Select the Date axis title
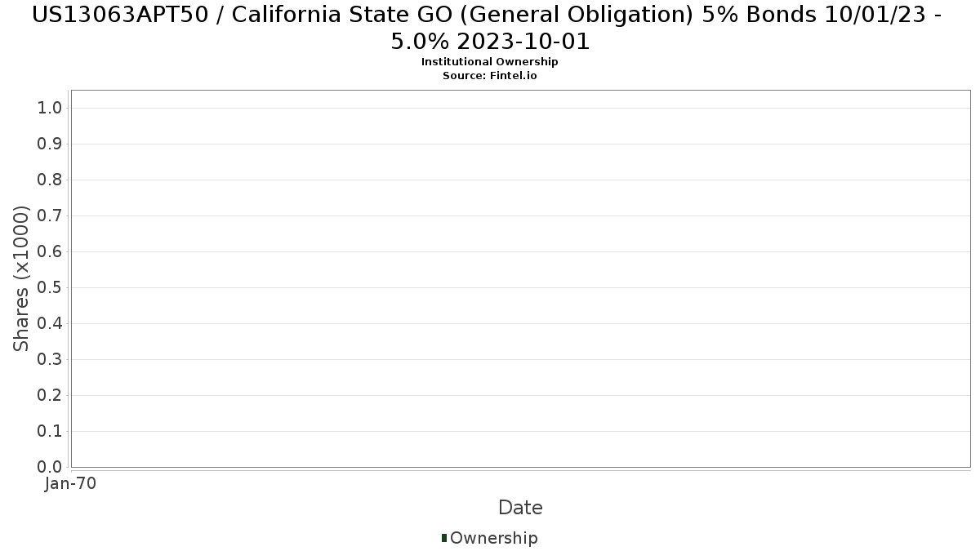The height and width of the screenshot is (551, 980). pyautogui.click(x=520, y=508)
